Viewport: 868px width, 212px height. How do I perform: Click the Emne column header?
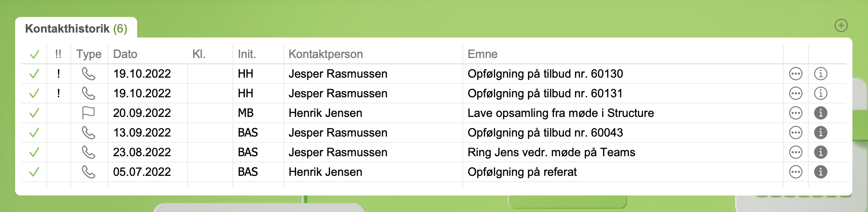point(482,54)
